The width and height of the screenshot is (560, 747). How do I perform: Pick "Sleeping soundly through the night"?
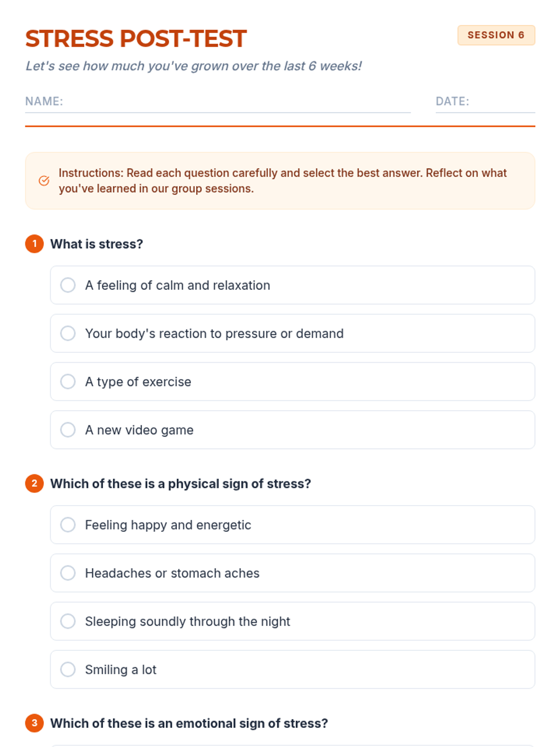pyautogui.click(x=68, y=621)
